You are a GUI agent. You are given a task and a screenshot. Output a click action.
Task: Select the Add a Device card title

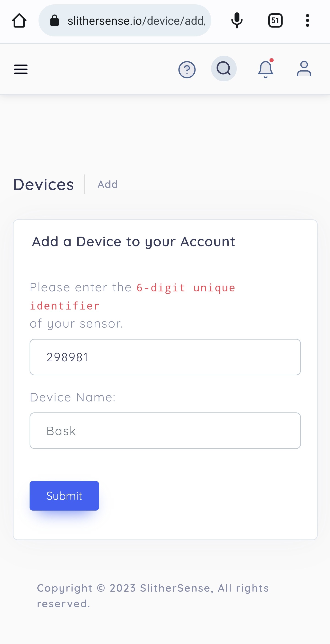(x=133, y=241)
